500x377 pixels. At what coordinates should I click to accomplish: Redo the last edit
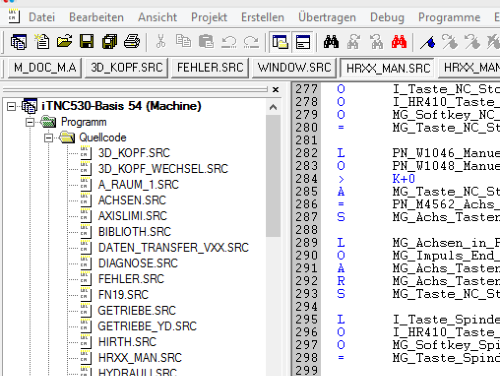coord(251,42)
